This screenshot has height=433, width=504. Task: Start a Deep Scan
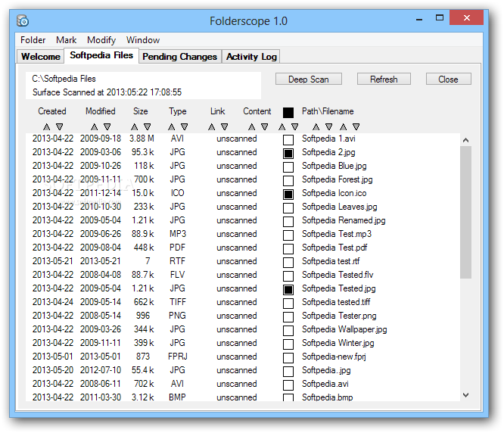point(309,79)
